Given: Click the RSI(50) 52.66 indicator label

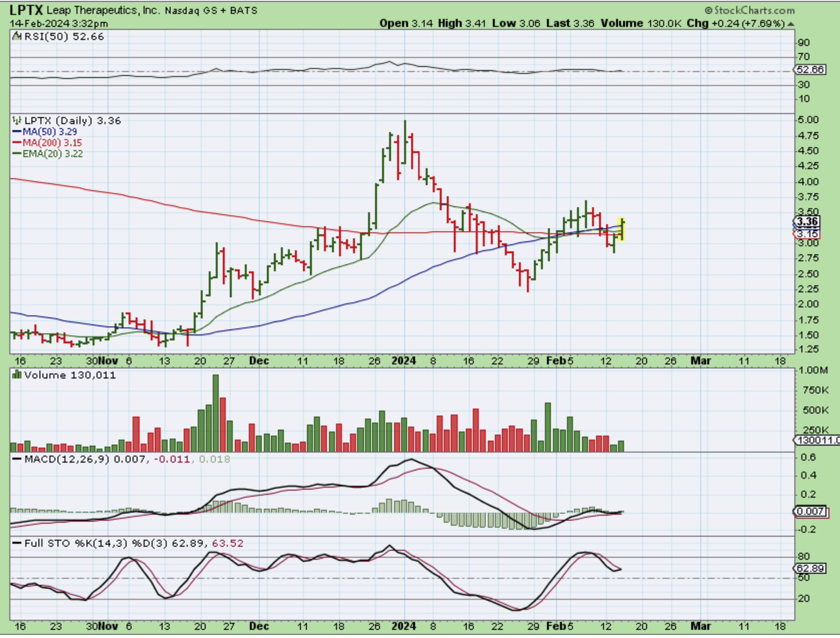Looking at the screenshot, I should [x=64, y=36].
